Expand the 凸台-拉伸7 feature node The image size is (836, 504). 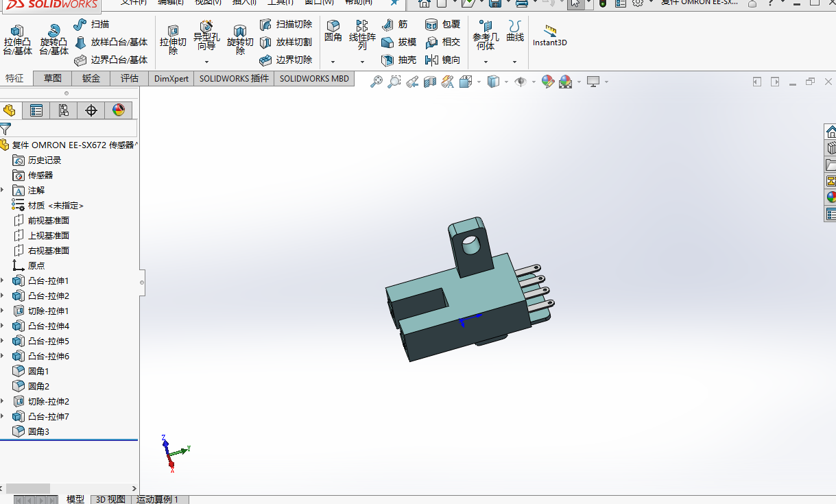[x=3, y=416]
